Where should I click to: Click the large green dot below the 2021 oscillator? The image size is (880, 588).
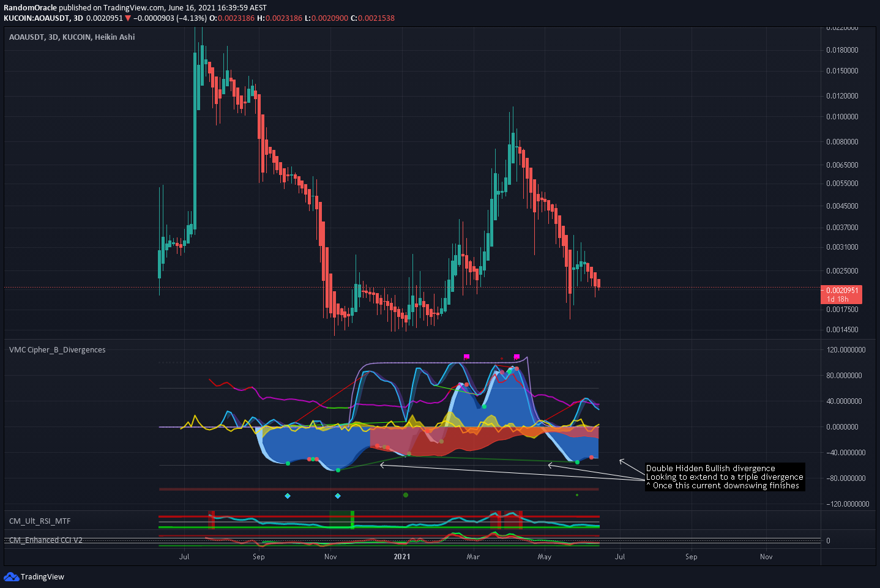(406, 495)
